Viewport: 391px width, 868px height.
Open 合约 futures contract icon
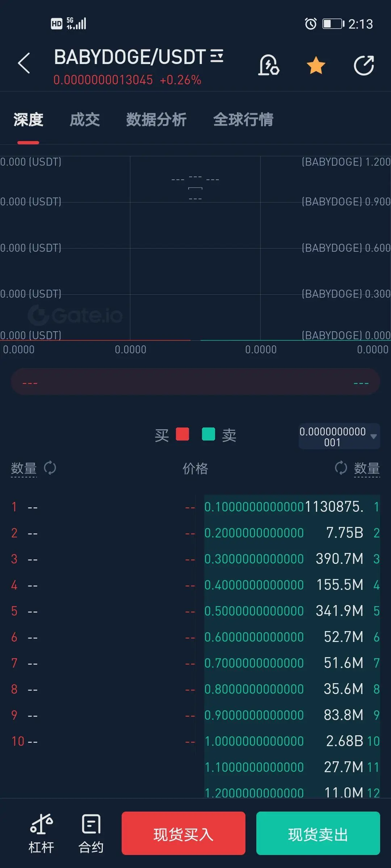[x=91, y=833]
